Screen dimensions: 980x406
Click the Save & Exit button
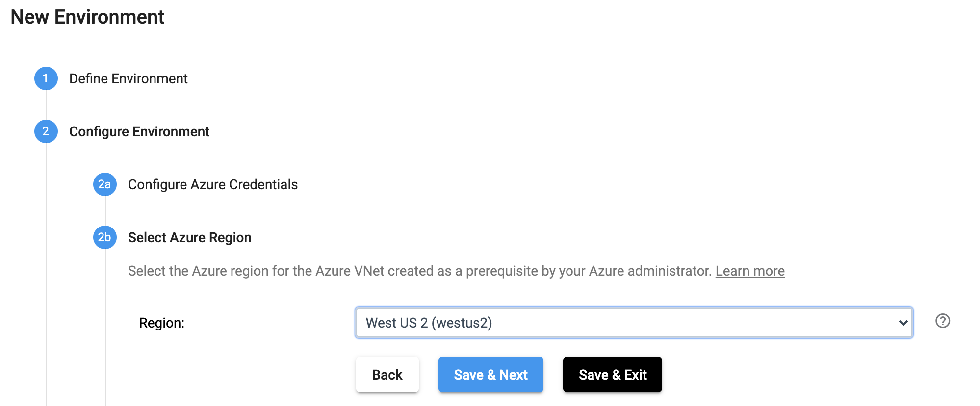click(612, 375)
